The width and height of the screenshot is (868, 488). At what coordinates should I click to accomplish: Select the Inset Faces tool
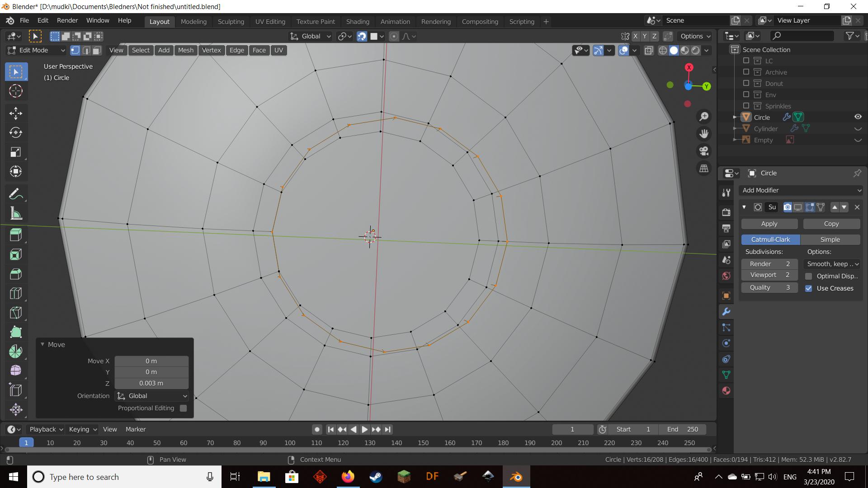click(16, 255)
